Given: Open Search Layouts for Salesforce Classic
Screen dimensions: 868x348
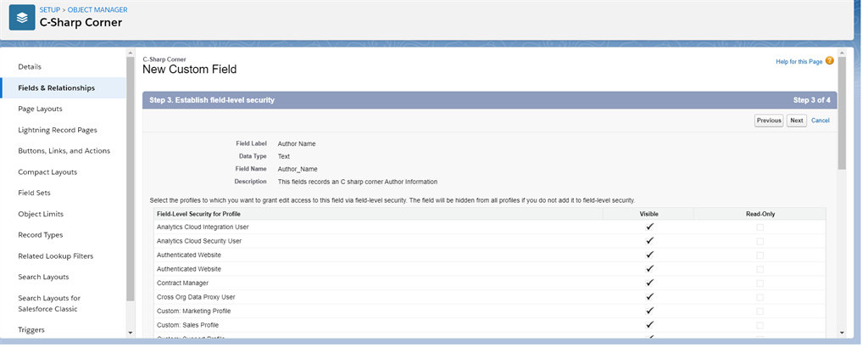Looking at the screenshot, I should click(49, 304).
